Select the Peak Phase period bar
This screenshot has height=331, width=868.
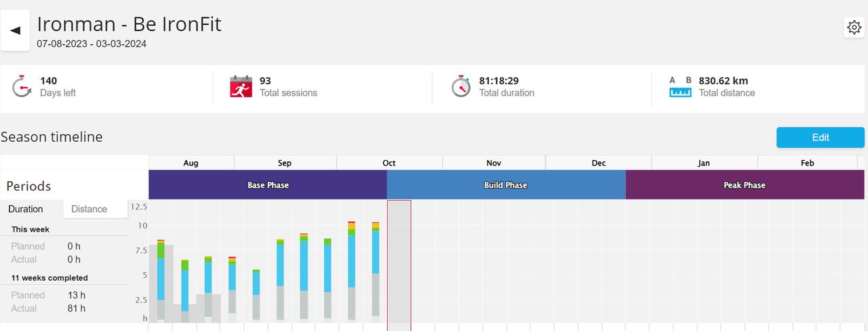coord(745,185)
